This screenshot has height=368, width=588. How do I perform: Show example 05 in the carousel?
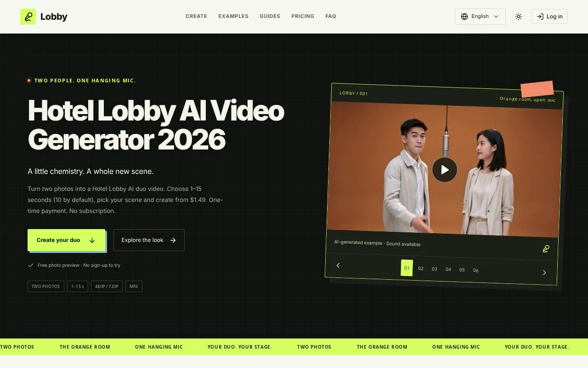pyautogui.click(x=462, y=270)
